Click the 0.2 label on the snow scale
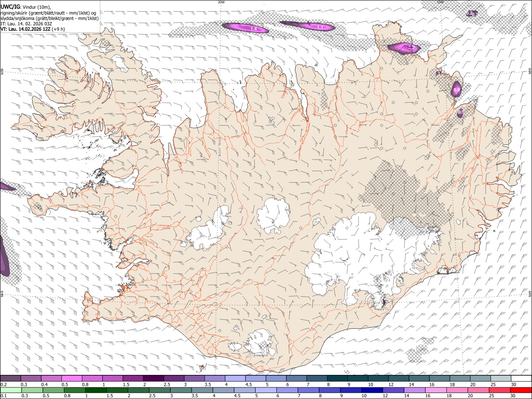The image size is (532, 399). [x=3, y=384]
